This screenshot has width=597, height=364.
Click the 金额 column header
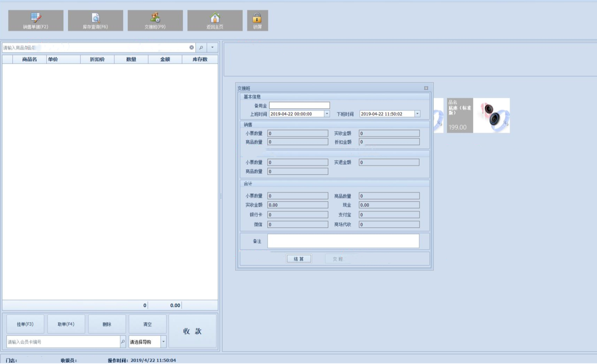pyautogui.click(x=165, y=60)
